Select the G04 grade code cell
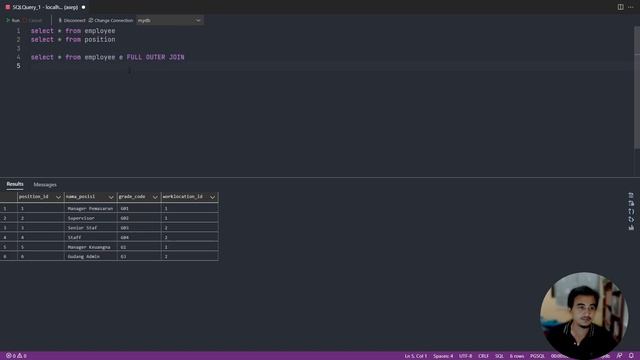The width and height of the screenshot is (640, 360). (139, 237)
